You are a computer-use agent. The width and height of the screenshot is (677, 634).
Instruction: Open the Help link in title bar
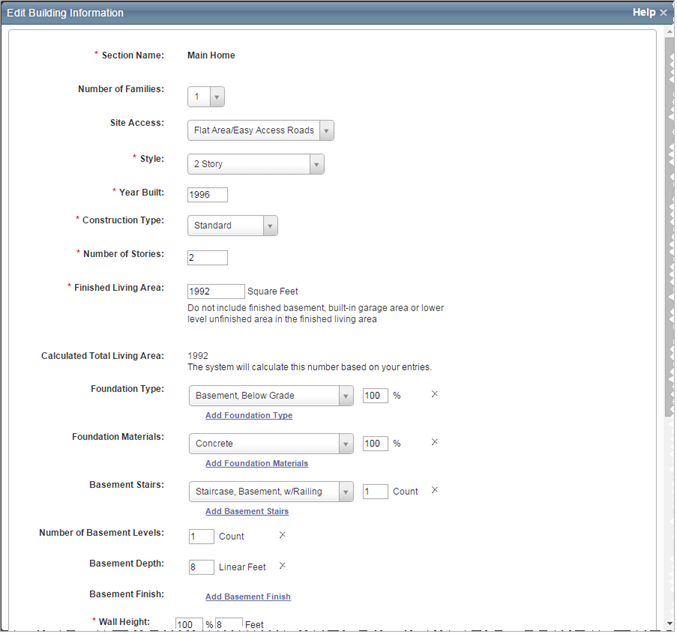point(643,13)
